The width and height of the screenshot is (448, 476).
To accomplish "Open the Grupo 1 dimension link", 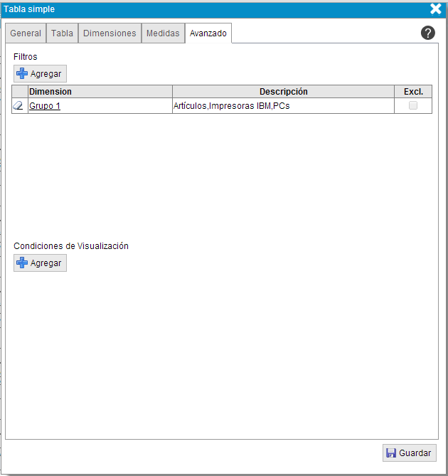I will point(44,106).
